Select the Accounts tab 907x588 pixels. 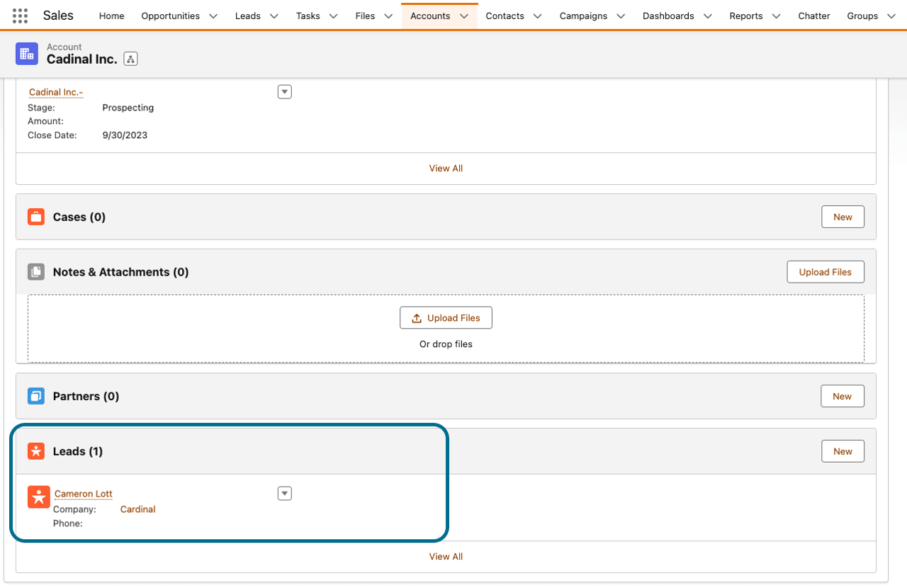tap(430, 16)
